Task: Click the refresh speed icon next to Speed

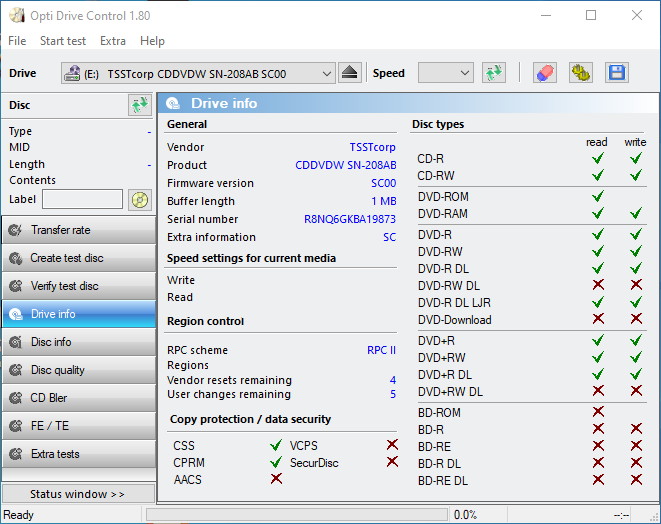Action: tap(493, 73)
